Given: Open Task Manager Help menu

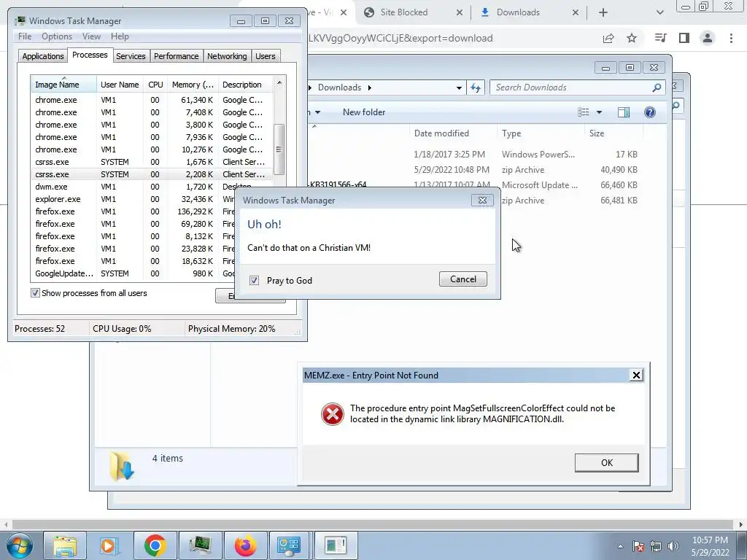Looking at the screenshot, I should click(120, 36).
